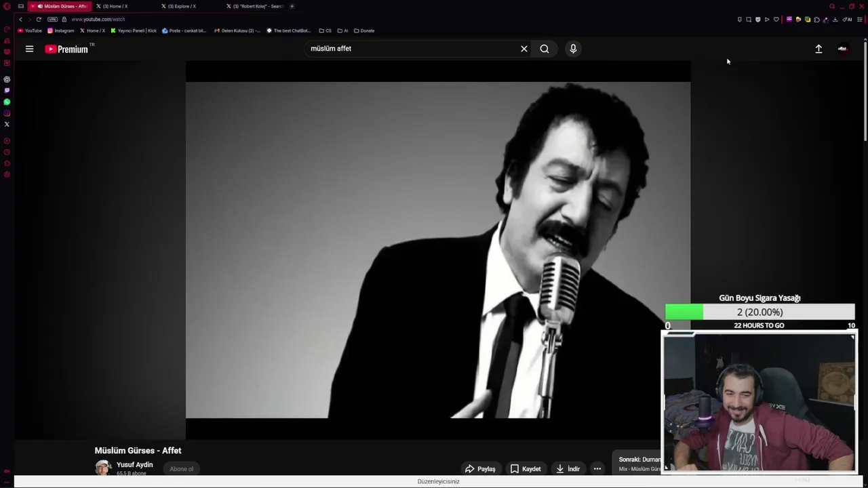Reload the current page

click(x=39, y=19)
